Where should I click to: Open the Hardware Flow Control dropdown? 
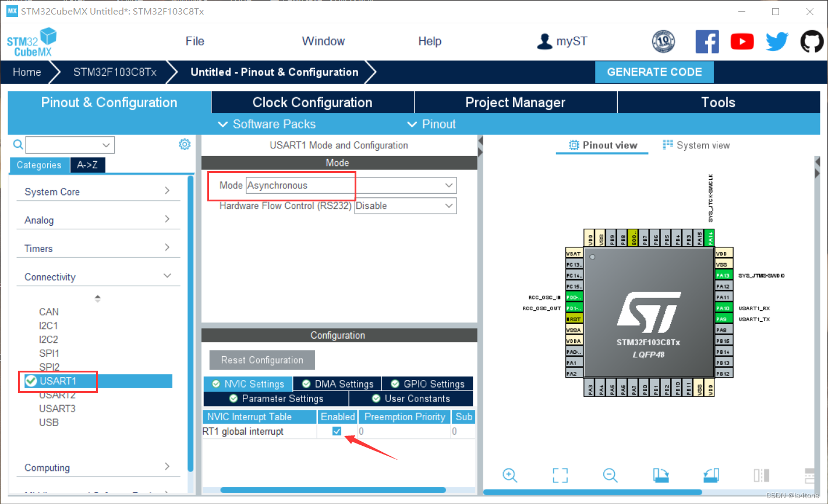pos(448,205)
